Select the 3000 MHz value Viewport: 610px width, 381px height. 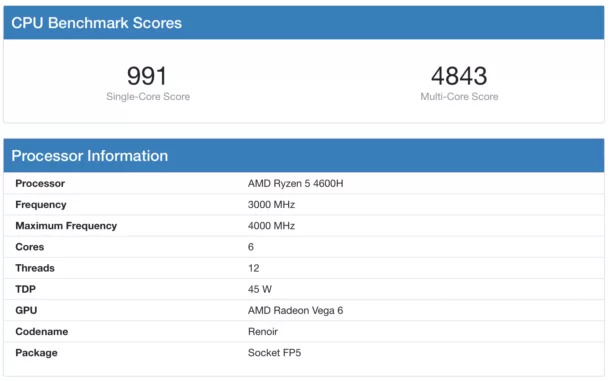(271, 205)
